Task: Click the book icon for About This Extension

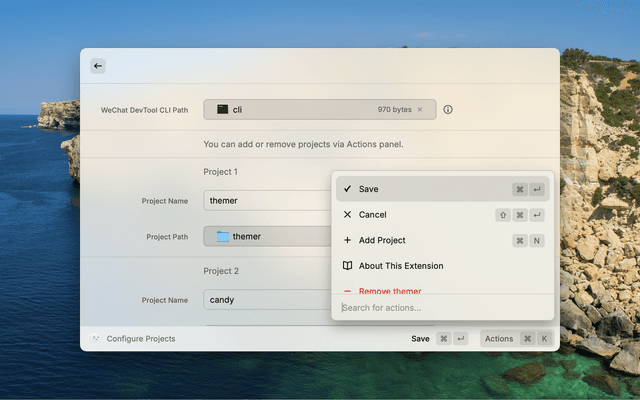Action: click(x=347, y=266)
